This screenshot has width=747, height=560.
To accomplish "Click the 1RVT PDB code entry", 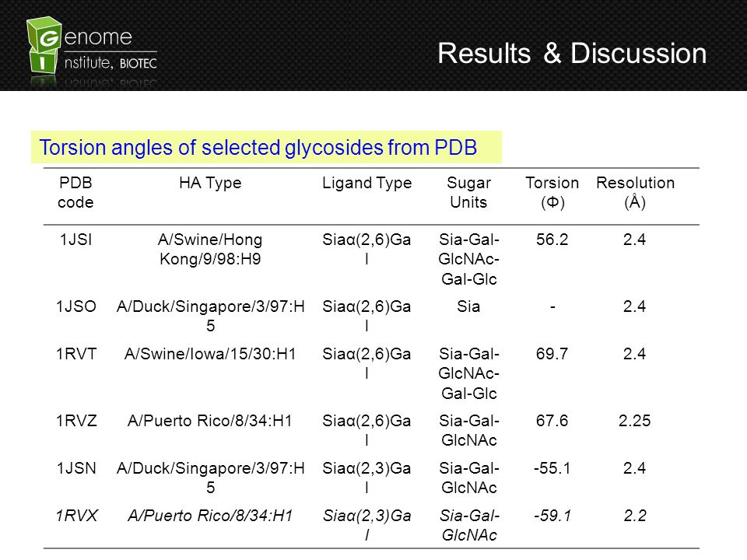I will [76, 354].
